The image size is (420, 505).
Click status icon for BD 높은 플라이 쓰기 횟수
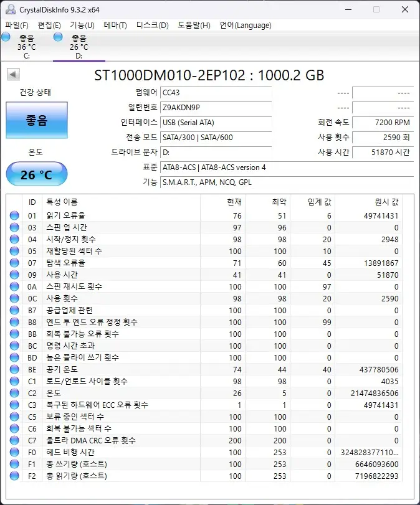[14, 357]
